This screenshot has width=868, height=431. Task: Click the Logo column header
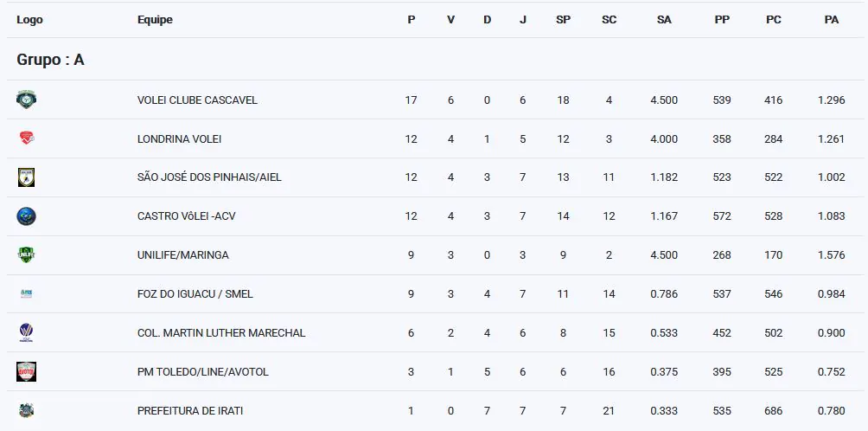pos(29,20)
